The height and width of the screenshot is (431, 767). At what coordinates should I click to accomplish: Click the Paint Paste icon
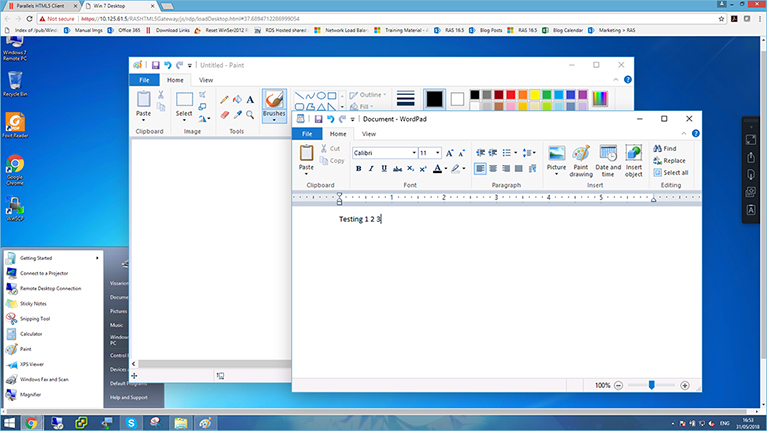[x=143, y=99]
